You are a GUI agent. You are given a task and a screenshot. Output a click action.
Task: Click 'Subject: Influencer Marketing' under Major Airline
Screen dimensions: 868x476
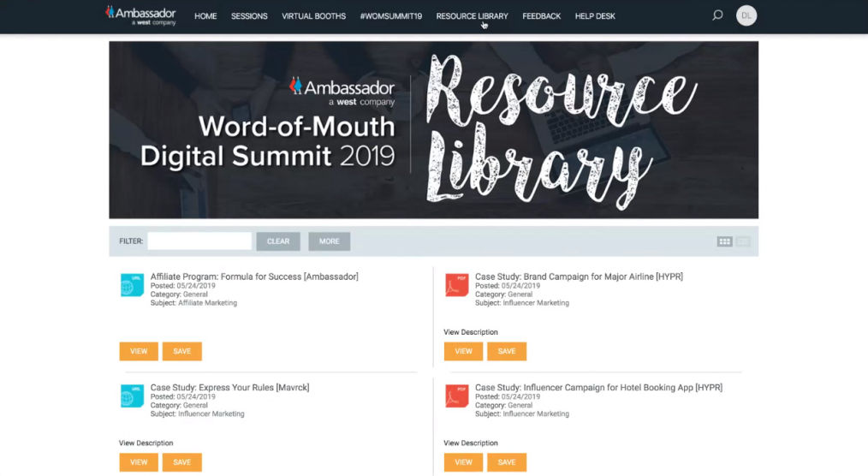(x=522, y=303)
